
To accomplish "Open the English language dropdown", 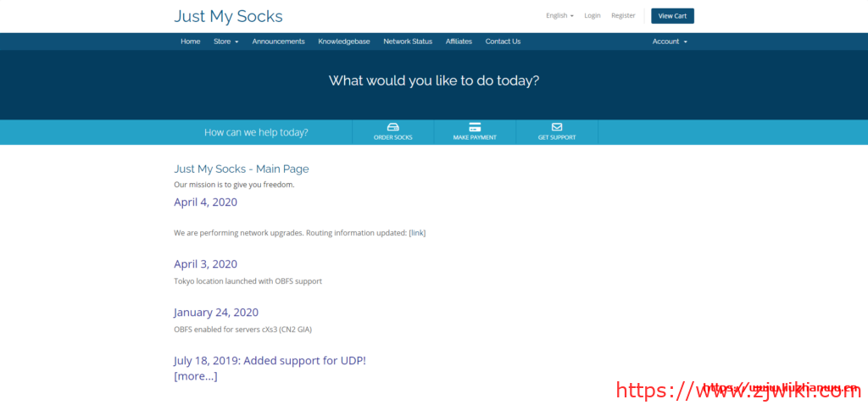I will click(559, 15).
